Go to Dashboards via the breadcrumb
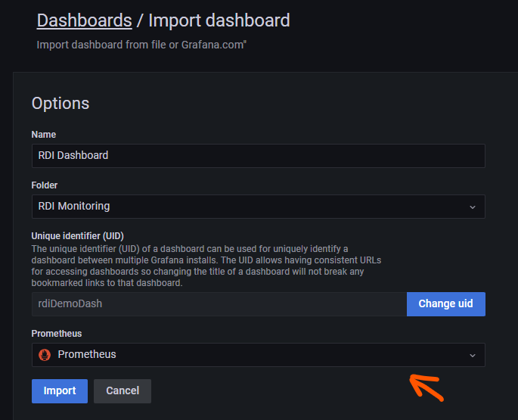The height and width of the screenshot is (420, 518). 84,20
